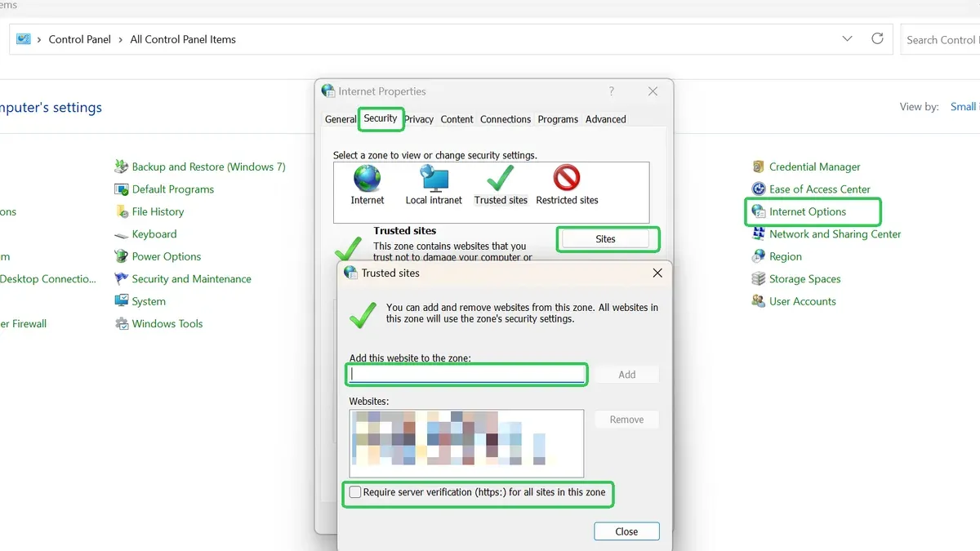Image resolution: width=980 pixels, height=551 pixels.
Task: Open the Credential Manager icon
Action: tap(758, 167)
